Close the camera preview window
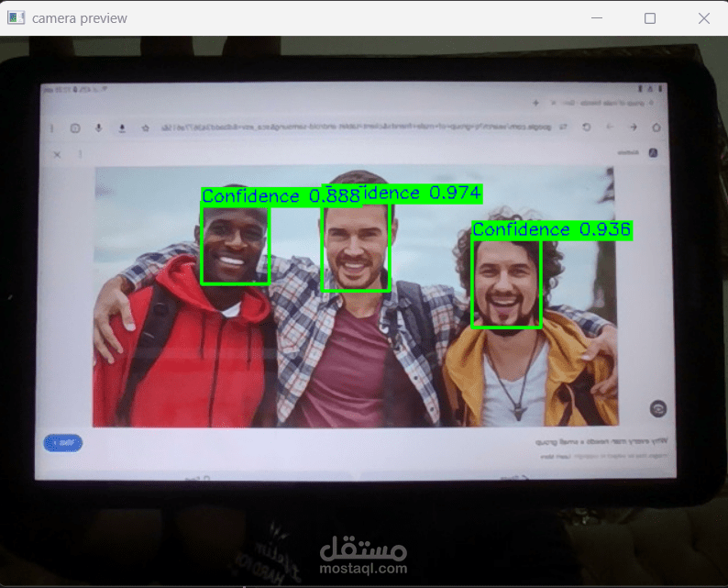 704,18
